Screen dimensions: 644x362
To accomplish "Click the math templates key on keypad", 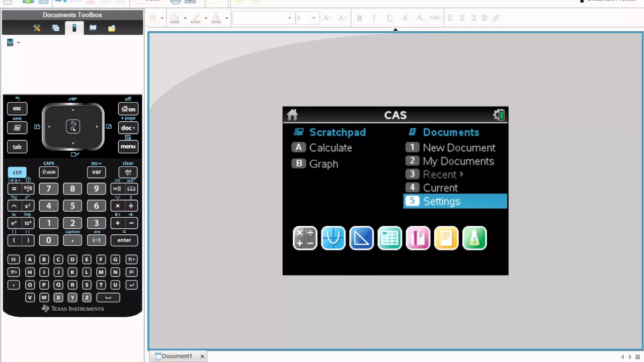I will pyautogui.click(x=117, y=189).
